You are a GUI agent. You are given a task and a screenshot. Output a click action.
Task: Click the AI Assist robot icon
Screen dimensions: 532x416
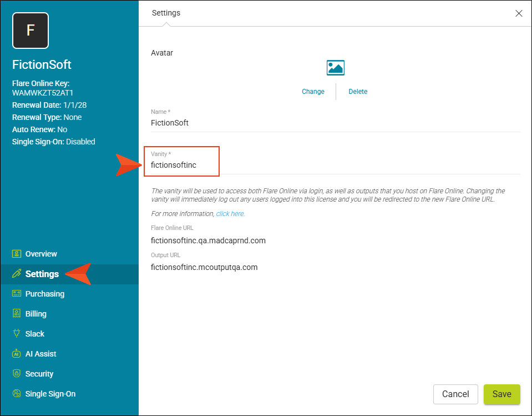[16, 353]
